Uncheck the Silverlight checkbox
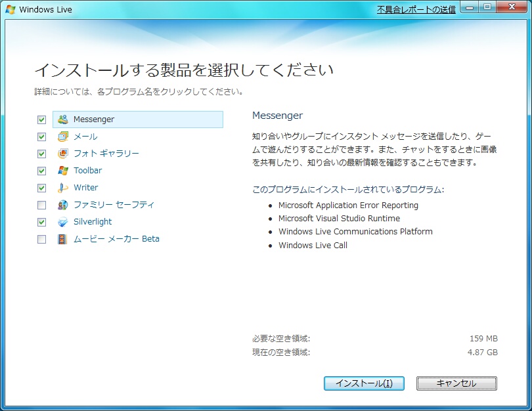This screenshot has height=411, width=532. click(41, 222)
